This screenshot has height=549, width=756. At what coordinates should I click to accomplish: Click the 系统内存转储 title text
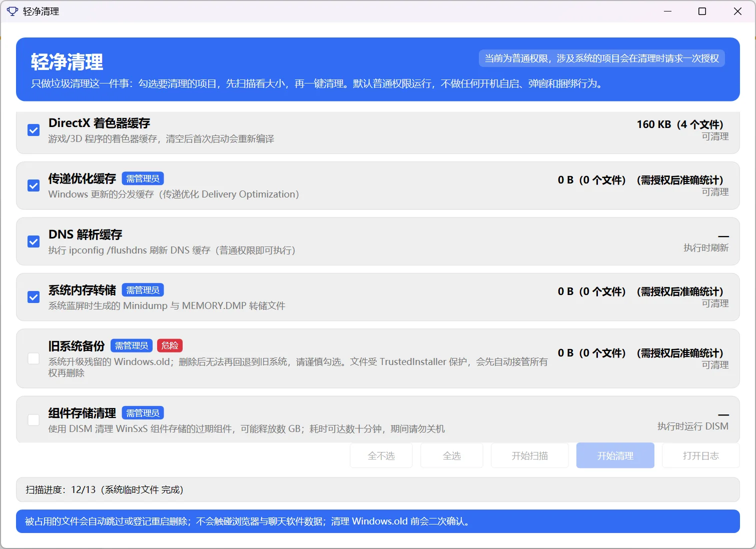coord(82,290)
